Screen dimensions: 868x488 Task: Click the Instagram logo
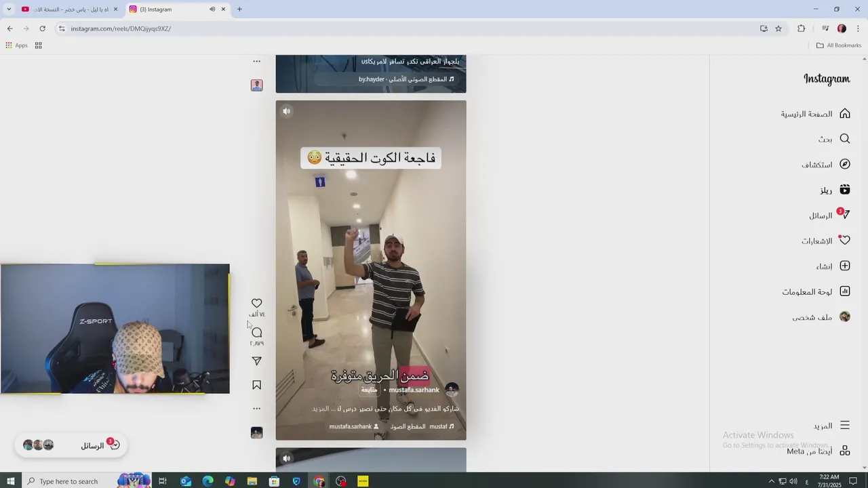tap(827, 79)
